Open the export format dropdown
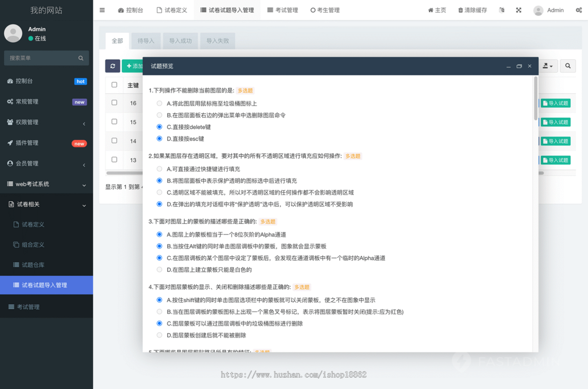This screenshot has height=389, width=588. click(x=546, y=66)
